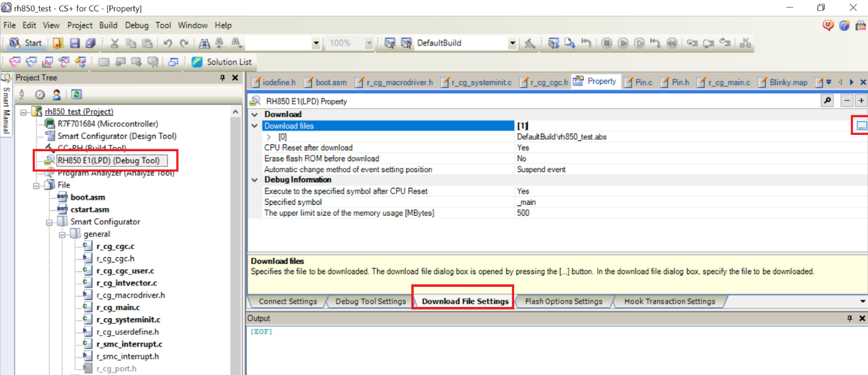Collapse the Download property category

(x=254, y=115)
